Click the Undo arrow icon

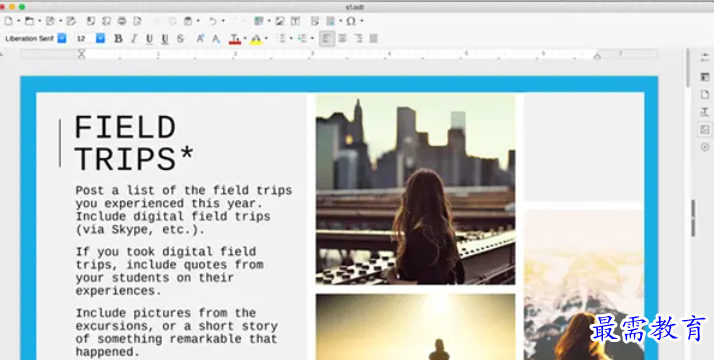tap(213, 21)
